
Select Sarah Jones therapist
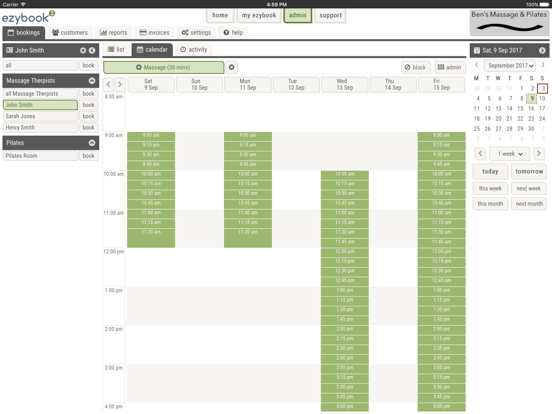[x=40, y=116]
